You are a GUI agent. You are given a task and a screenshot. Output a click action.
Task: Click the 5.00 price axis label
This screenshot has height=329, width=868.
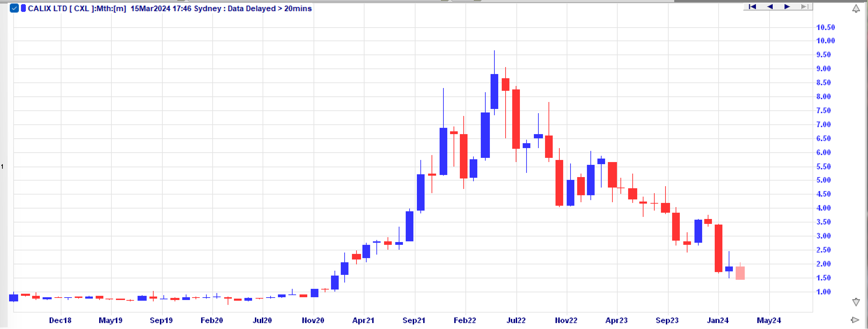tap(823, 180)
